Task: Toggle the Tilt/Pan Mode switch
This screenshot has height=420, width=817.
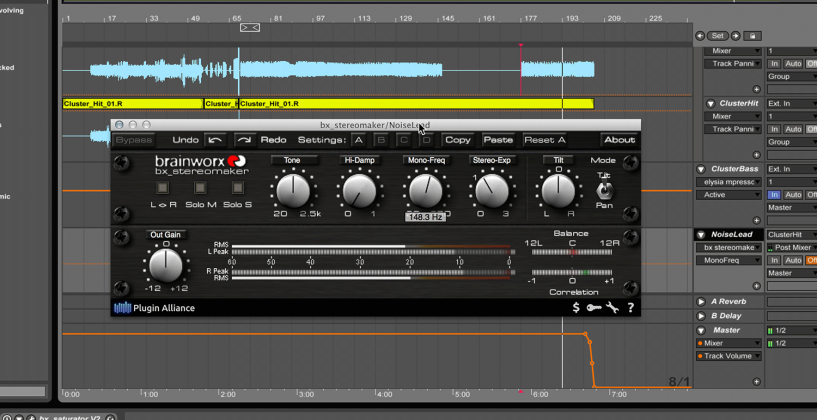Action: coord(604,191)
